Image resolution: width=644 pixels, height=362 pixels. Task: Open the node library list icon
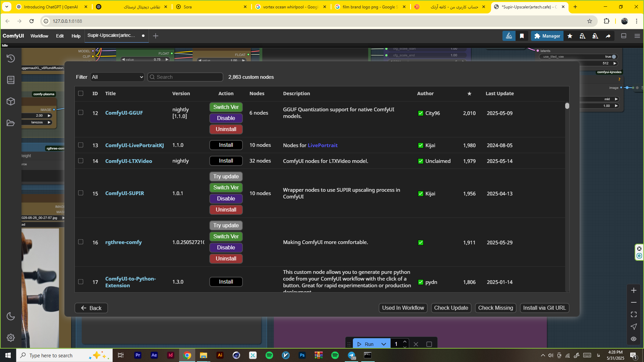[11, 80]
